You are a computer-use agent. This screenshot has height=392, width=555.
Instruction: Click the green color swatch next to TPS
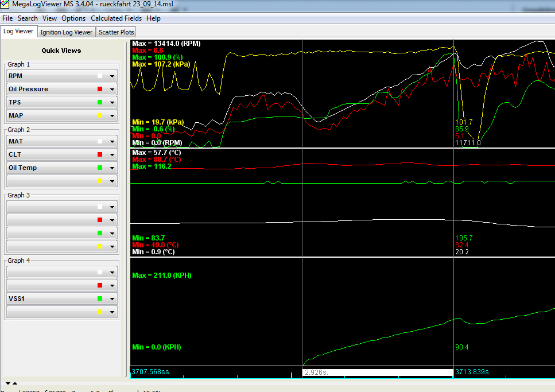100,102
